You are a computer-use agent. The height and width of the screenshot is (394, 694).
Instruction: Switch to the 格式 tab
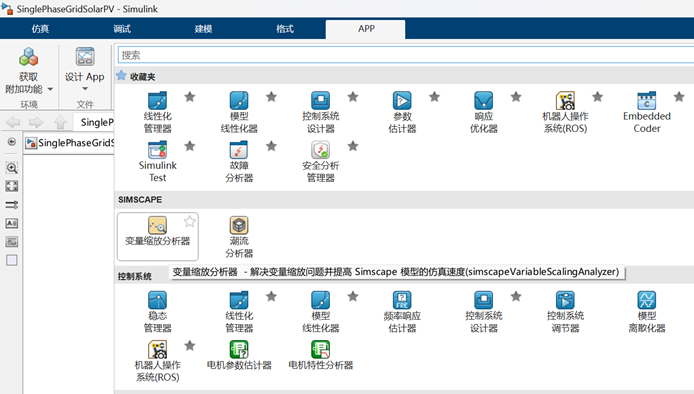coord(285,29)
